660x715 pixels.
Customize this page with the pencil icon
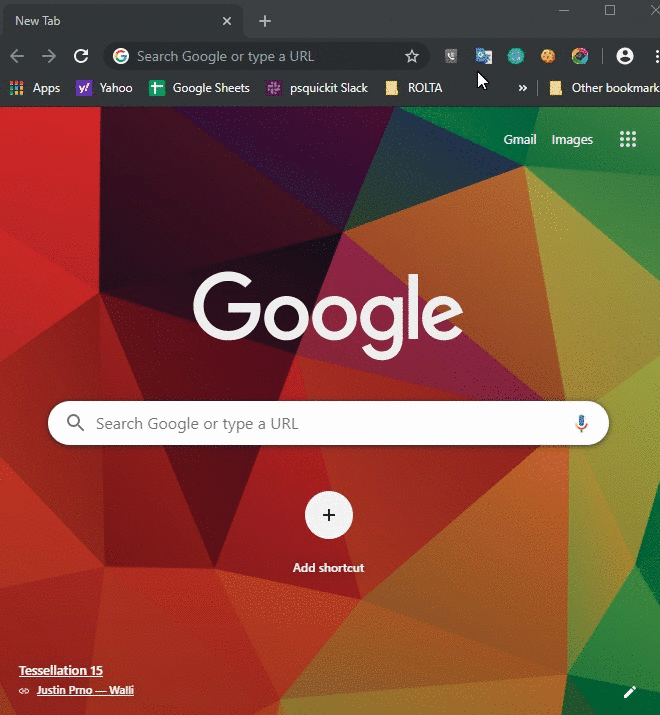point(629,692)
